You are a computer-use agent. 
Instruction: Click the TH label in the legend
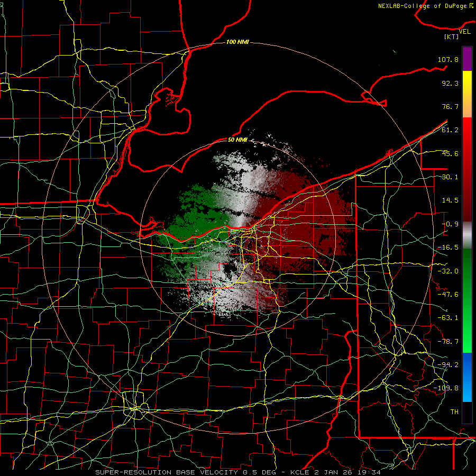tap(454, 412)
